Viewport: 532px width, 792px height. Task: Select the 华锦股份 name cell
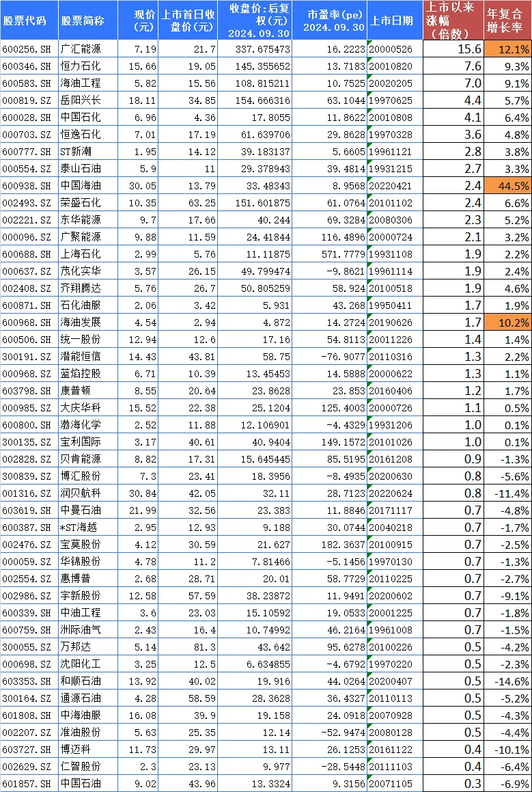88,562
